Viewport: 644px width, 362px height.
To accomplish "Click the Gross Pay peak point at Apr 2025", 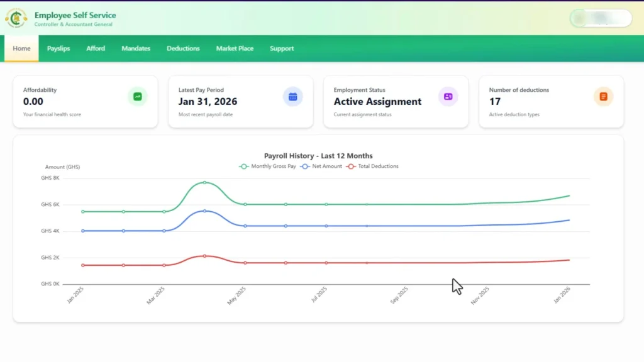I will [x=204, y=182].
